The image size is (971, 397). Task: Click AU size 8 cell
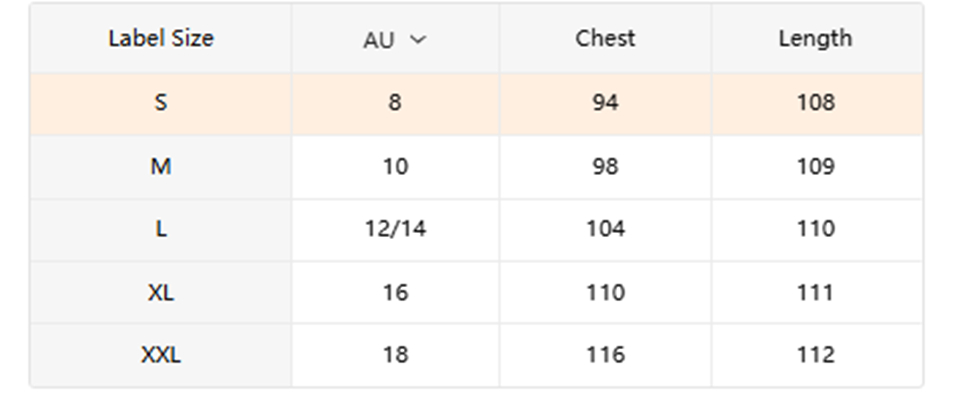[395, 102]
